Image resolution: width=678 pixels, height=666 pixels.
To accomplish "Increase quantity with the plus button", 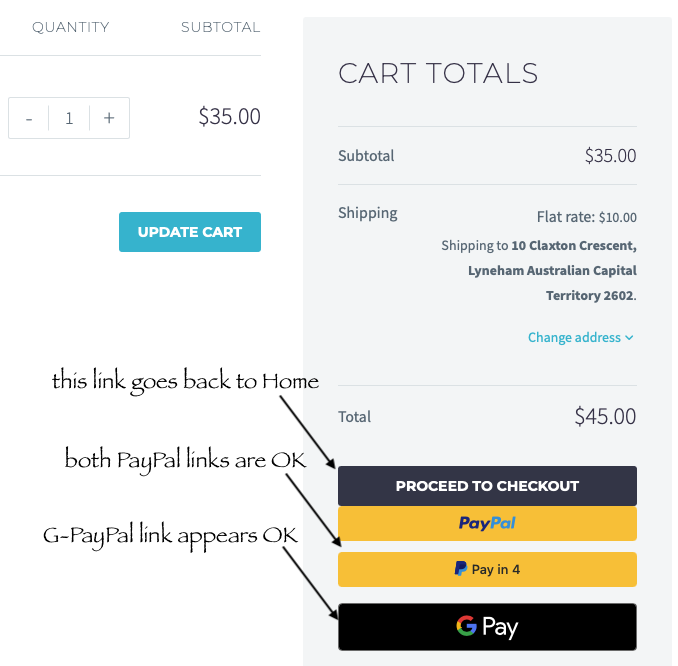I will pos(109,118).
